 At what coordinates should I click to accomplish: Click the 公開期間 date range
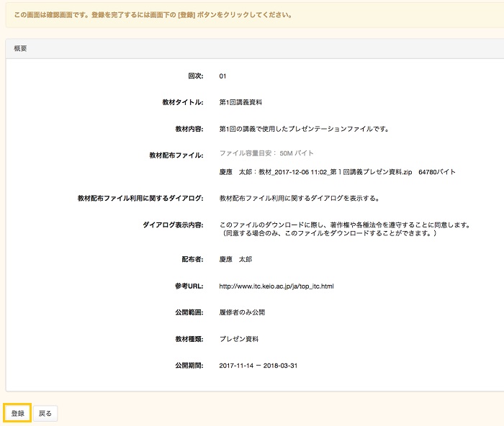(258, 366)
